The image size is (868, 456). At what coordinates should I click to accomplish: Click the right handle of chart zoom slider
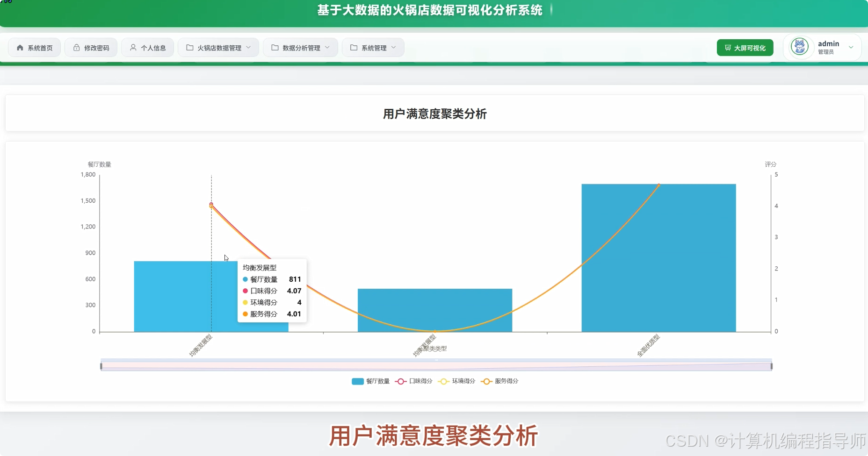[x=772, y=366]
